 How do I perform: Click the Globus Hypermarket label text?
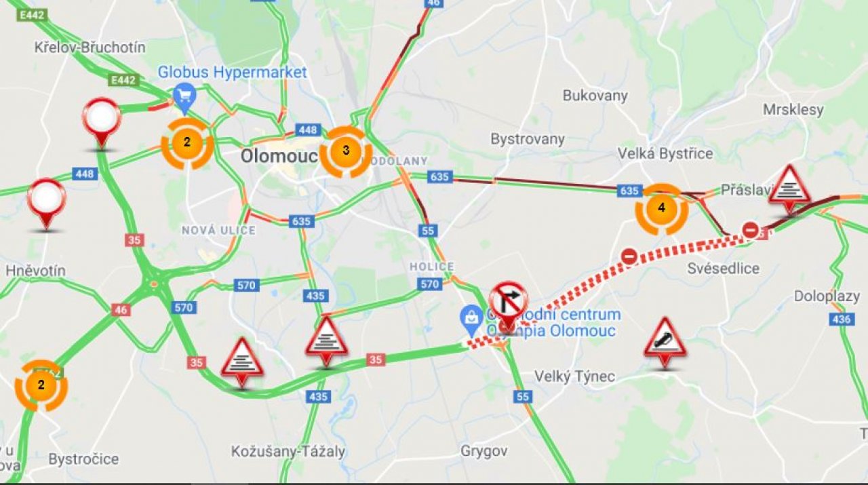pyautogui.click(x=233, y=73)
